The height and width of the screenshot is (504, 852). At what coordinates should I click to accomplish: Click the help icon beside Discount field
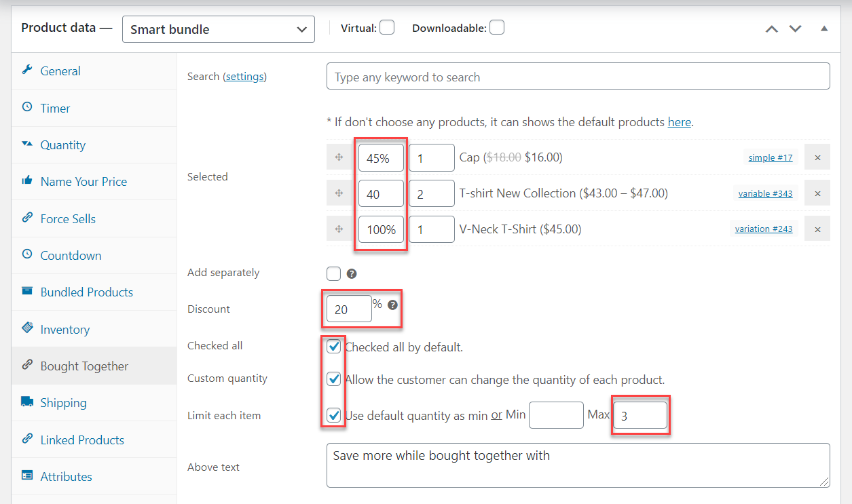pyautogui.click(x=392, y=305)
